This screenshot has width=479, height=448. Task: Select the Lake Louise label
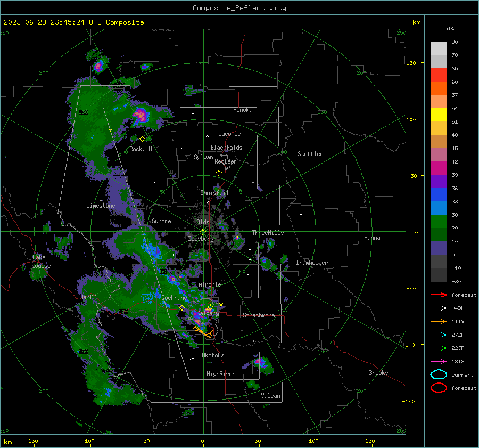(x=41, y=262)
